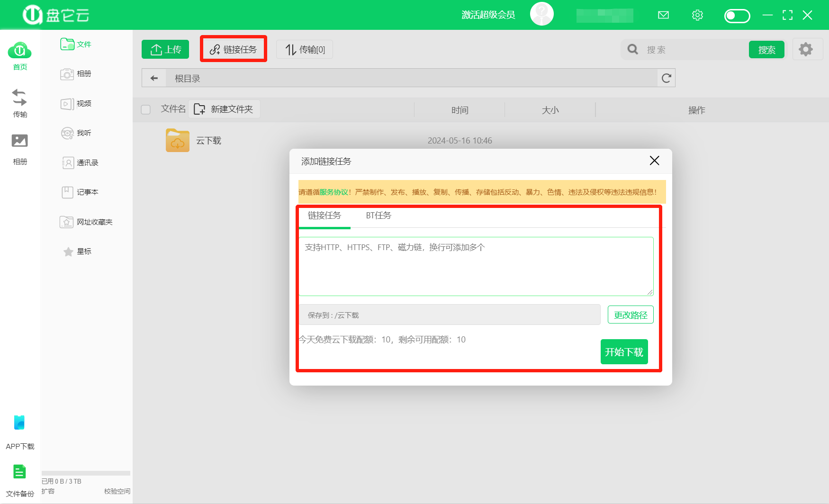Click the magnifier icon in search box
The image size is (829, 504).
point(633,49)
